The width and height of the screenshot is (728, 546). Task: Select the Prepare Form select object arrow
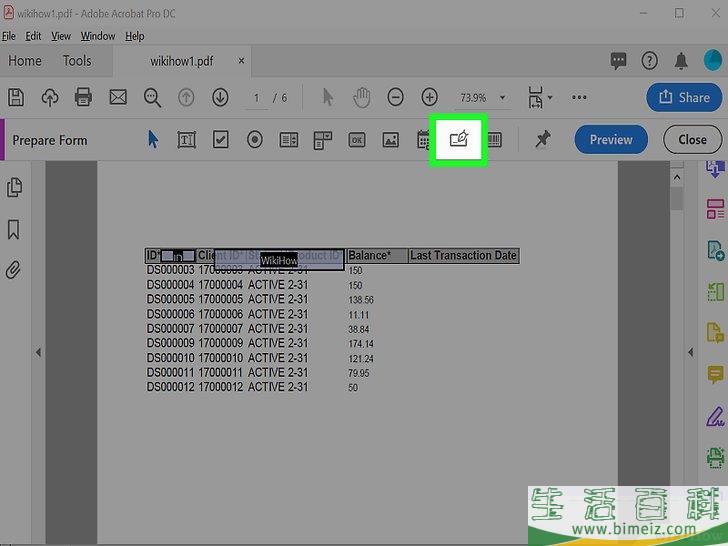[x=153, y=139]
